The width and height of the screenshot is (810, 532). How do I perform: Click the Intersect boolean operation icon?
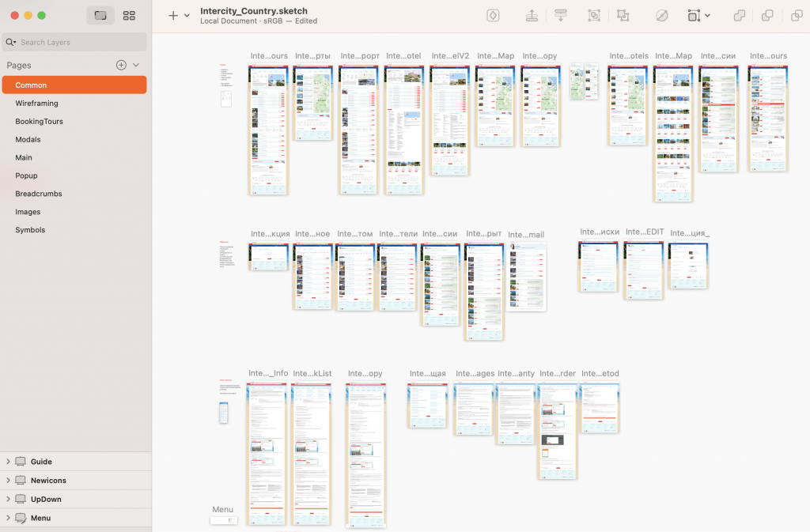pyautogui.click(x=797, y=16)
